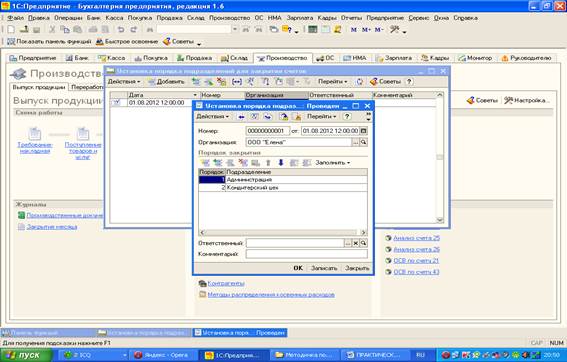Expand main toolbar search field dropdown arrow
This screenshot has height=362, width=567.
[x=235, y=30]
